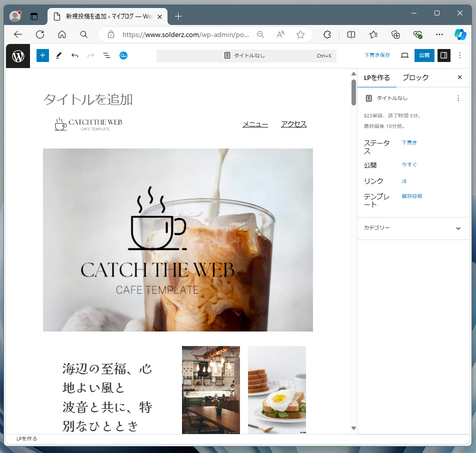Click the zoom magnifier in address bar
The height and width of the screenshot is (453, 476).
tap(260, 34)
